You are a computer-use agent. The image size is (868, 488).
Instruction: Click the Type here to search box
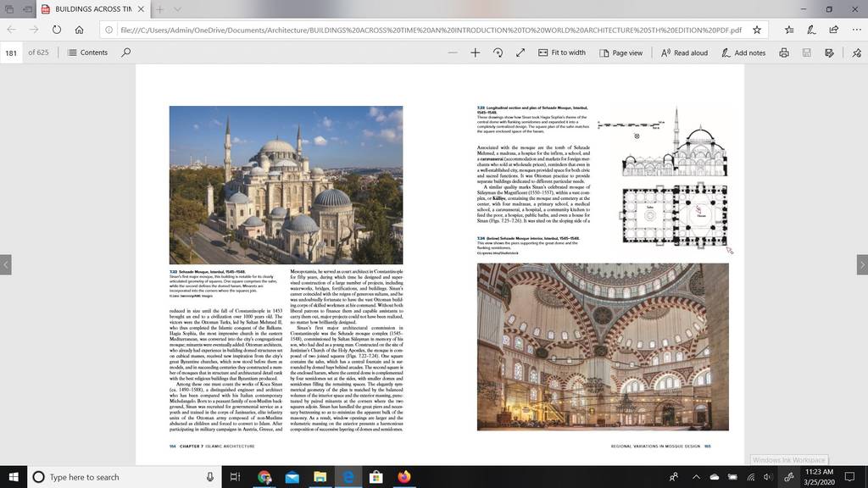click(124, 477)
